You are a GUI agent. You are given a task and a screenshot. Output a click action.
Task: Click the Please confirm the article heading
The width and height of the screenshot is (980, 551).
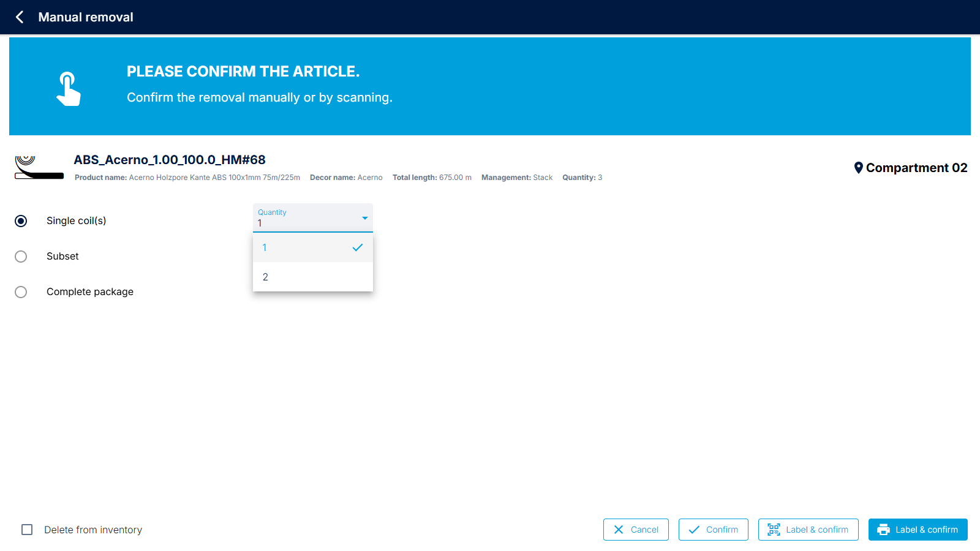click(243, 72)
